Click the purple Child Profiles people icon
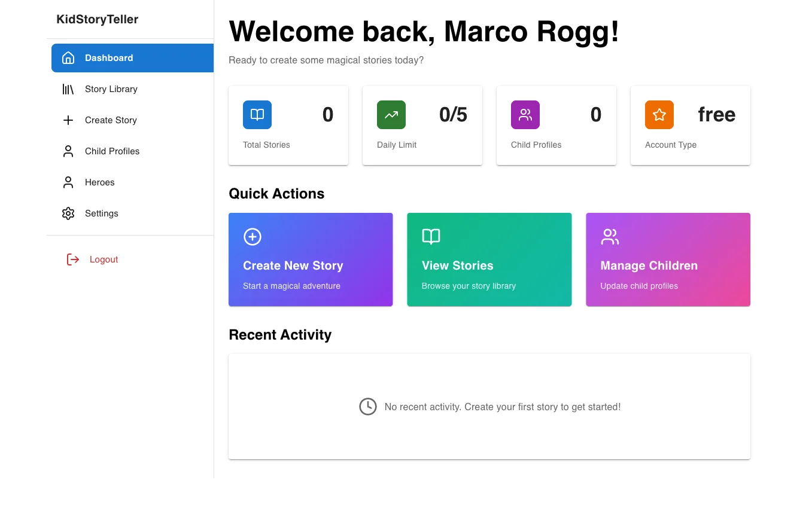Viewport: 812px width, 507px height. coord(525,115)
